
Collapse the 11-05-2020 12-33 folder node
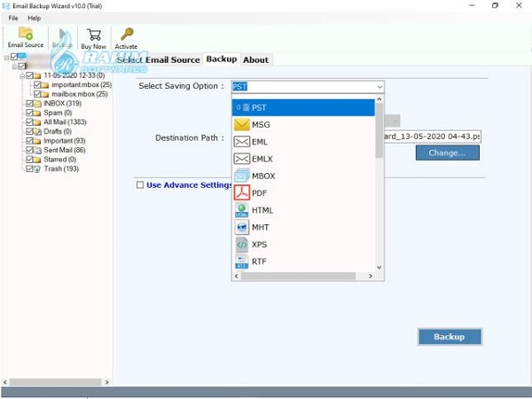pyautogui.click(x=22, y=75)
